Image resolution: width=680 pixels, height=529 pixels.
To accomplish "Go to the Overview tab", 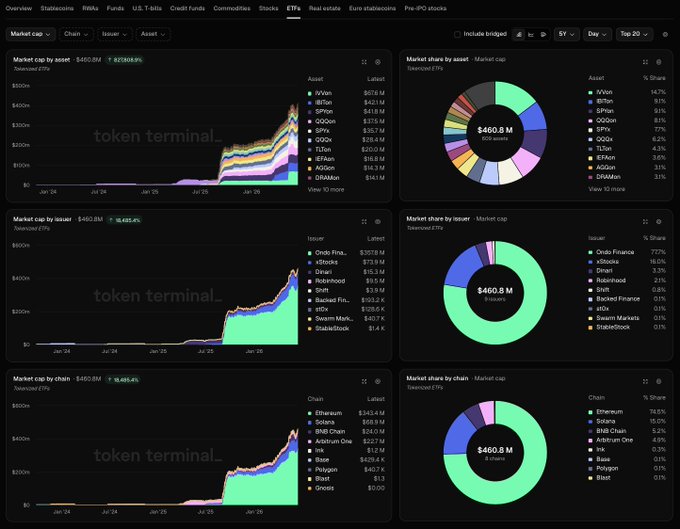I will point(19,8).
